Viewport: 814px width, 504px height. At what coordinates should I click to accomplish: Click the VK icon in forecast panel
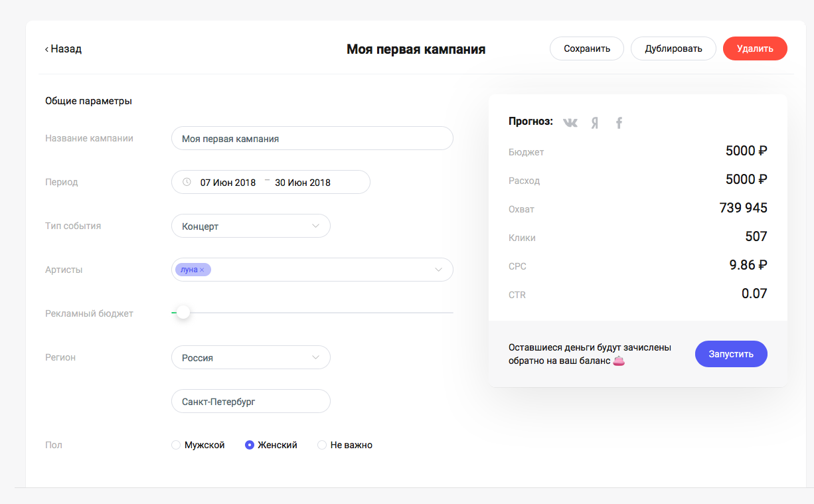tap(570, 122)
